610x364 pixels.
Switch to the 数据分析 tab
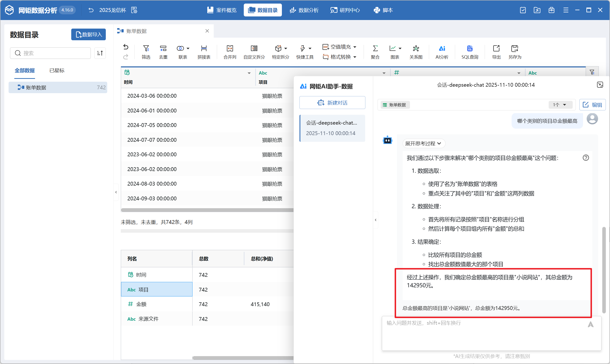[x=304, y=10]
